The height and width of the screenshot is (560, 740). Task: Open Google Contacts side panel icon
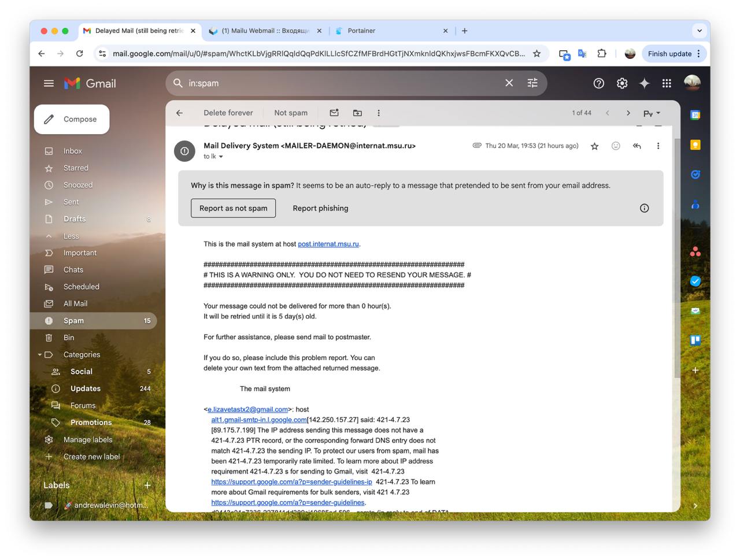(695, 204)
